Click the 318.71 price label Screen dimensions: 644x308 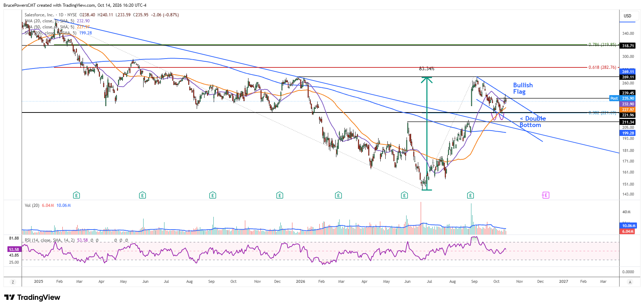(x=628, y=46)
